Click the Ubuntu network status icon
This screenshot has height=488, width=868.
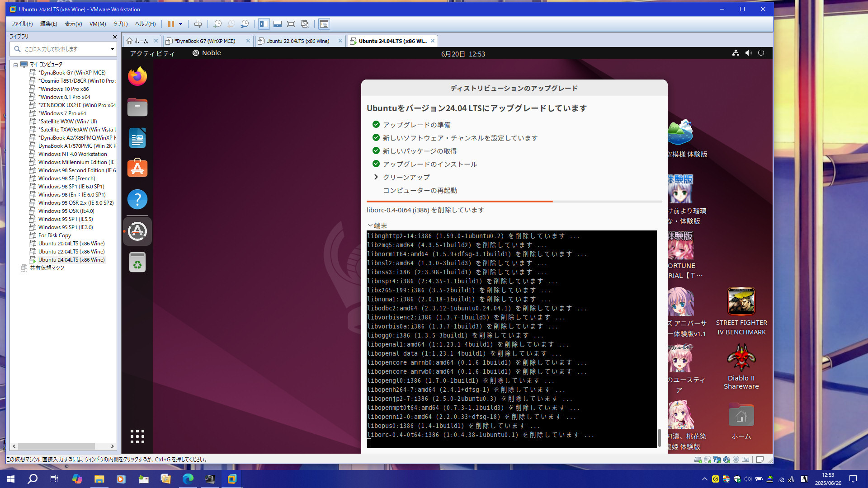click(736, 53)
